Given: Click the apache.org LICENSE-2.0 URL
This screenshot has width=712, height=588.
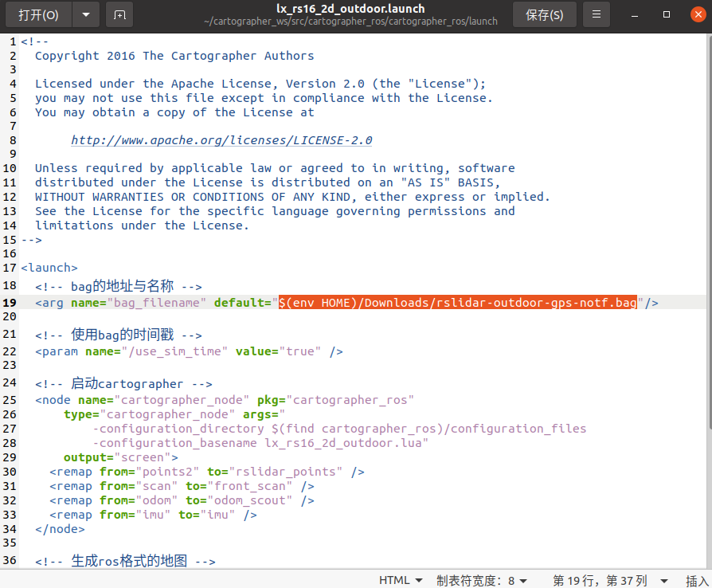Looking at the screenshot, I should (x=221, y=140).
